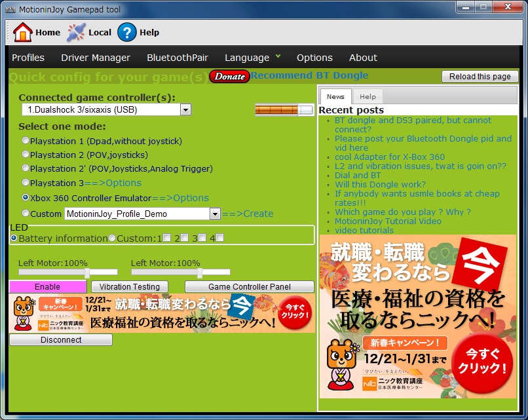Open 'video tutorials' post

click(364, 230)
